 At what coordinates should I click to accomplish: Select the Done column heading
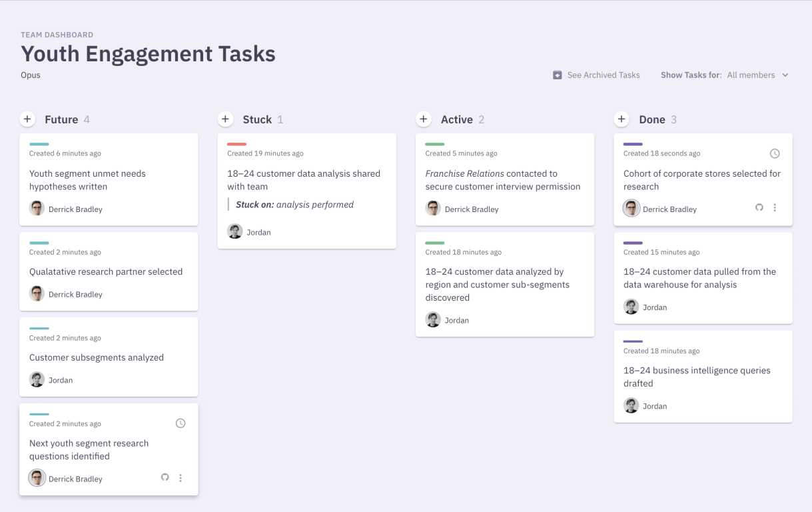652,119
